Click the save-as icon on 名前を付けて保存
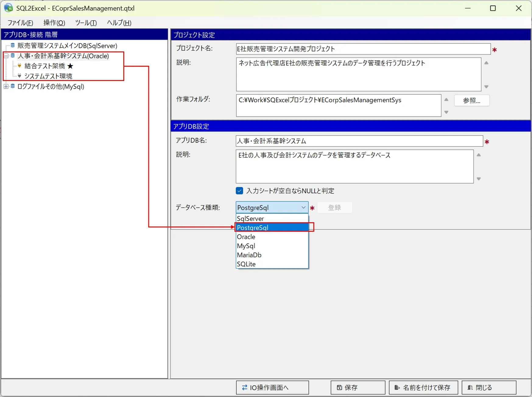This screenshot has width=532, height=397. [397, 387]
